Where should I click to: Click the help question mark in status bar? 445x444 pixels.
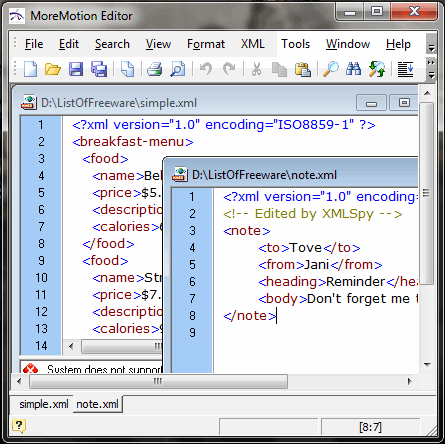tap(18, 426)
